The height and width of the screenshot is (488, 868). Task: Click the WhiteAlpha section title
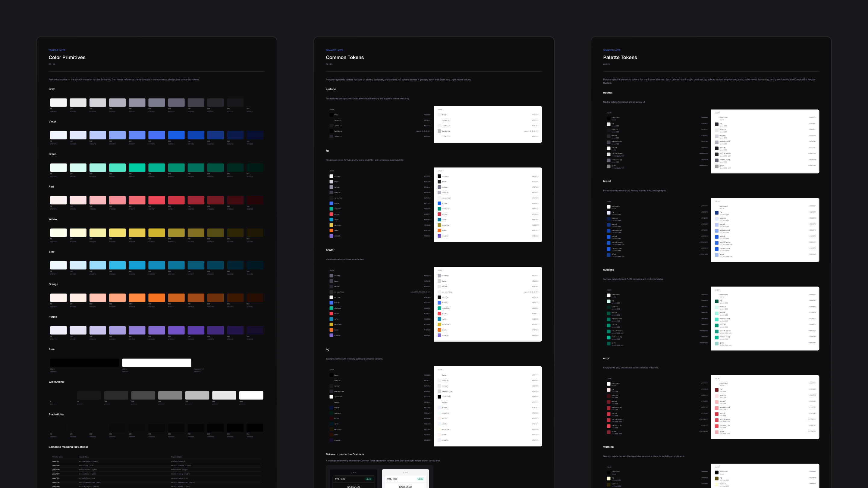tap(56, 382)
